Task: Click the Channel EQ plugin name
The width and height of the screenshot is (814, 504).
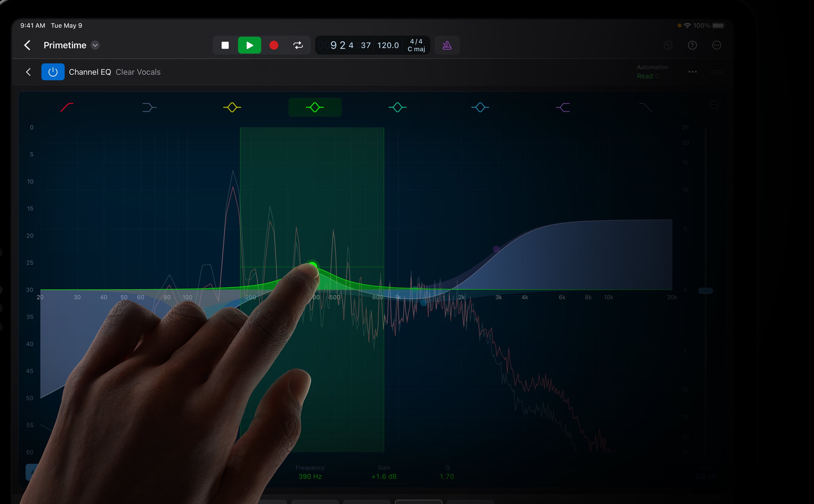Action: tap(90, 72)
